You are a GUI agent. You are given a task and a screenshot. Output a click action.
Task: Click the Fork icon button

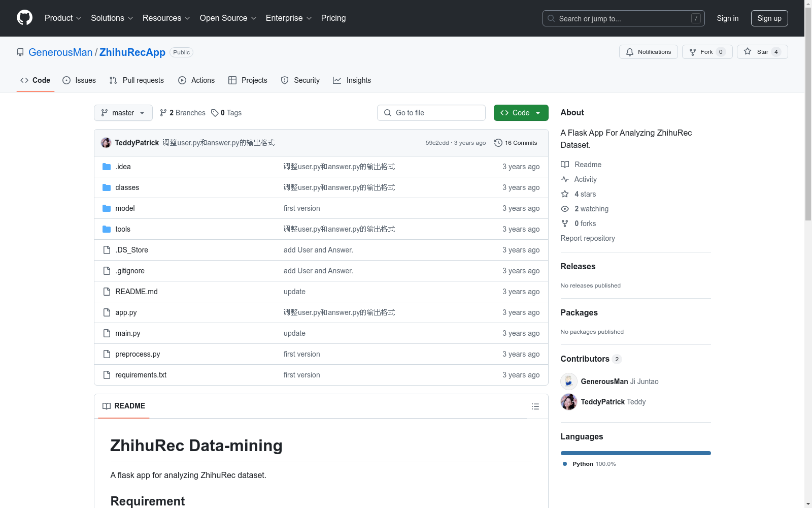[693, 52]
